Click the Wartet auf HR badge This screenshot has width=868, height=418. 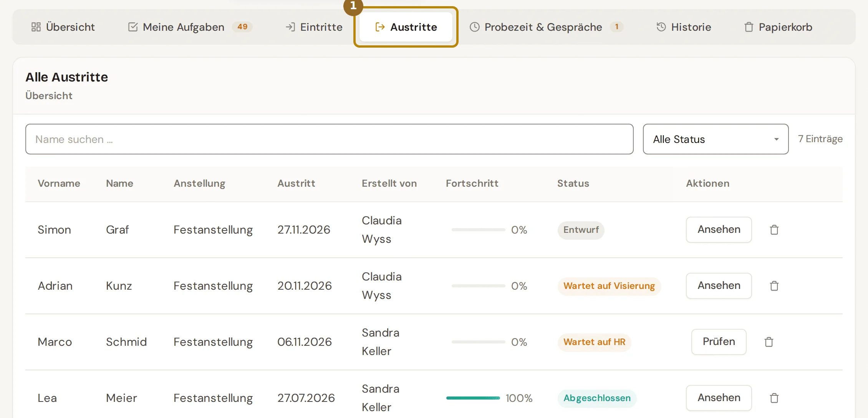[x=594, y=342]
